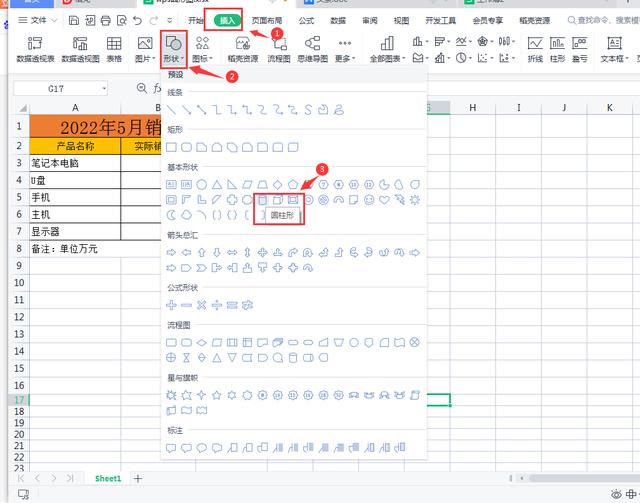Pick the cube shape in basic shapes
640x503 pixels.
coord(278,200)
